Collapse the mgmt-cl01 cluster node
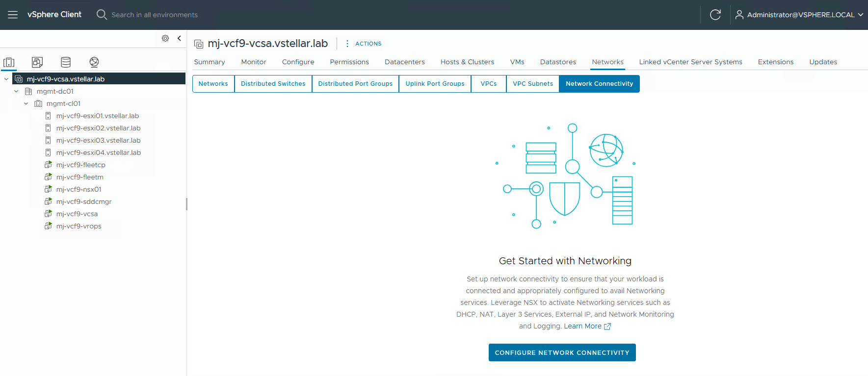The height and width of the screenshot is (376, 868). (x=26, y=103)
